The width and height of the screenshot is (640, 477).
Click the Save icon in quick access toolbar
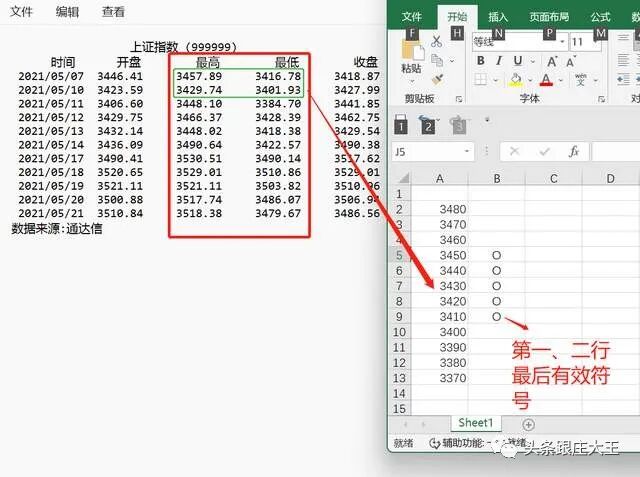coord(401,124)
